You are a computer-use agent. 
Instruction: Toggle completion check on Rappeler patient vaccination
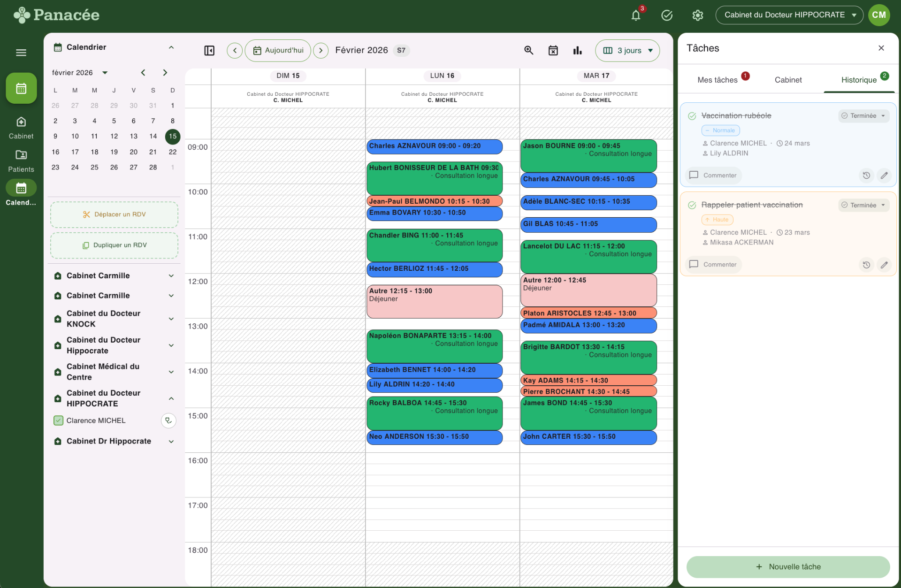click(692, 205)
